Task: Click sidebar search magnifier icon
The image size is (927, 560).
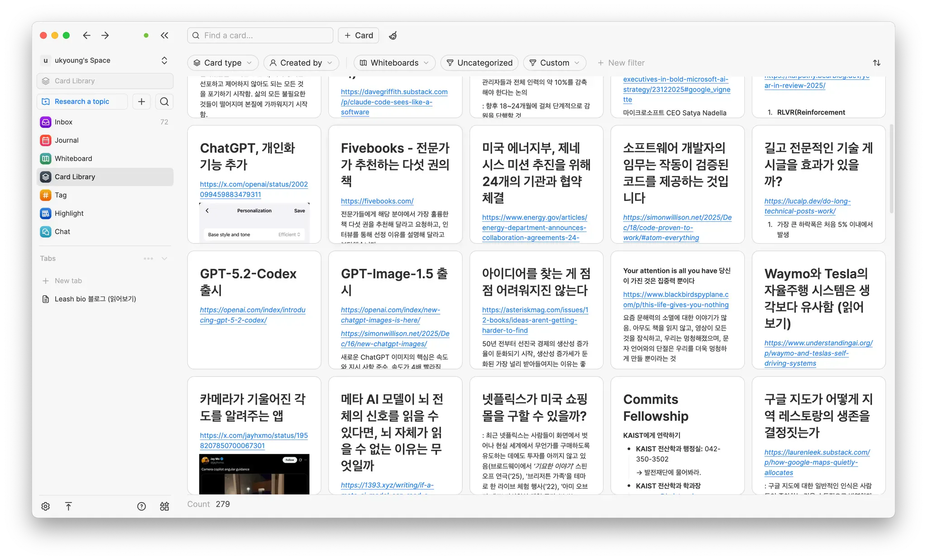Action: 164,101
